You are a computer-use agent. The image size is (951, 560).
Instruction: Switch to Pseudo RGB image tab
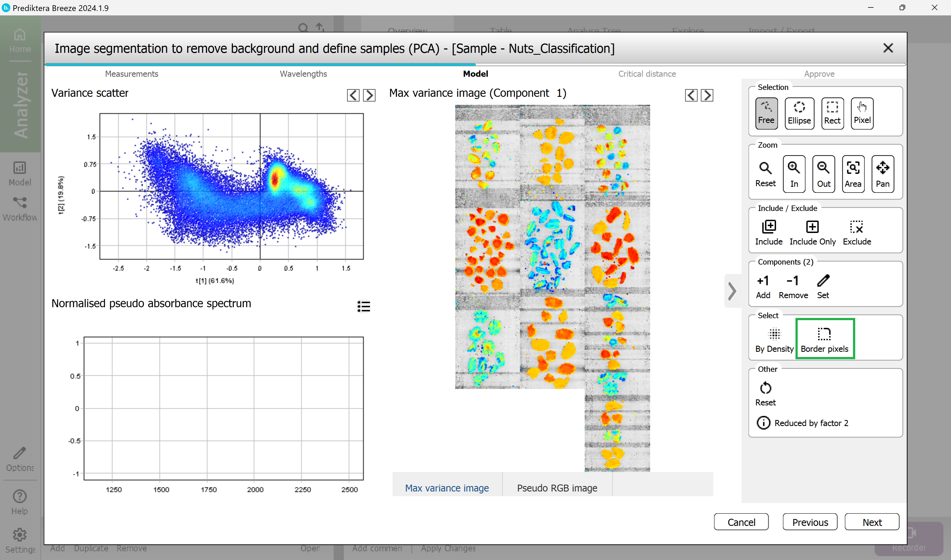[557, 488]
